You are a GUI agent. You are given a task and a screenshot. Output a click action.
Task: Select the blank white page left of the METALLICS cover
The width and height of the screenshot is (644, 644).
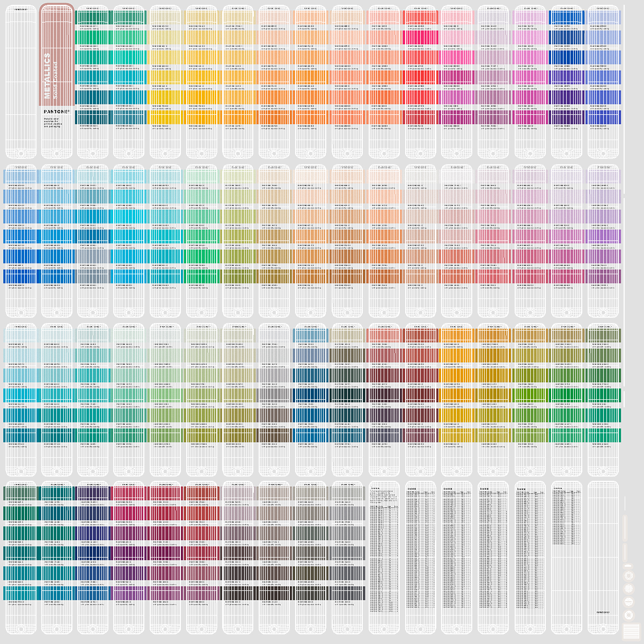(21, 82)
